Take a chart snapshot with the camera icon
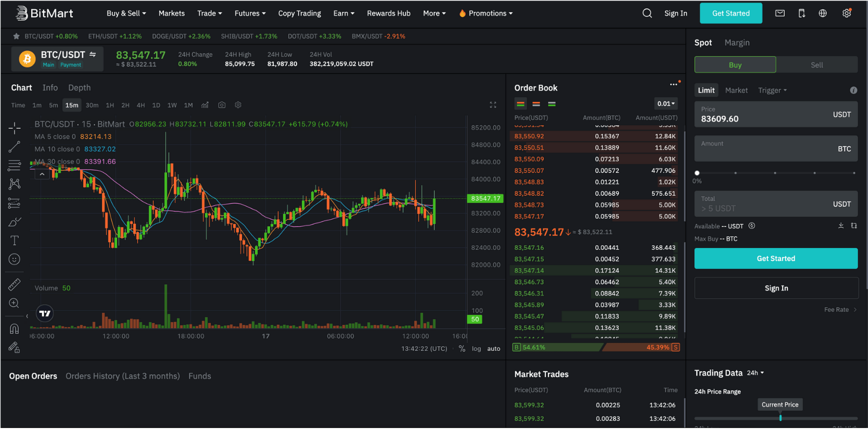 point(222,105)
